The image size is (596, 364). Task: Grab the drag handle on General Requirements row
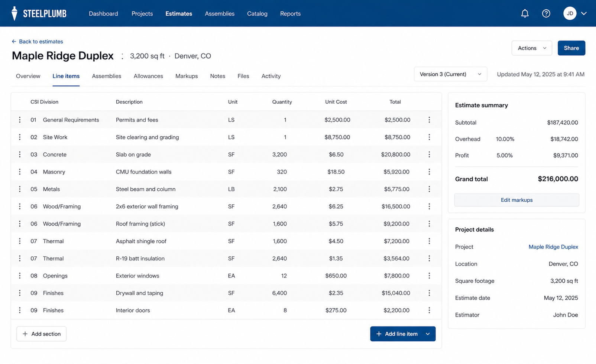point(20,120)
